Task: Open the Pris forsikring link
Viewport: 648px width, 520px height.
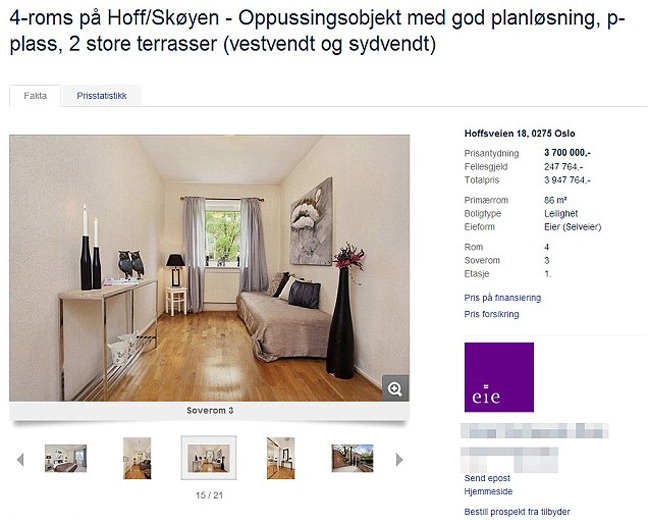Action: pos(491,314)
